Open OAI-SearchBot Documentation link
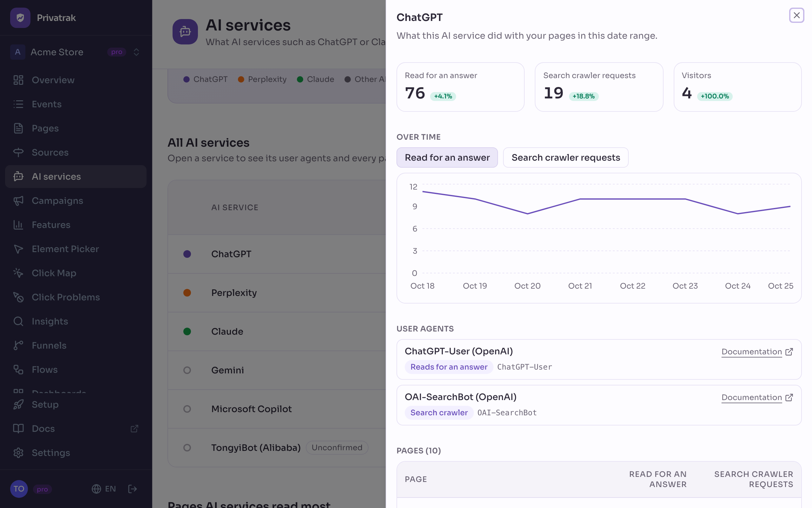Viewport: 812px width, 508px height. pos(757,398)
